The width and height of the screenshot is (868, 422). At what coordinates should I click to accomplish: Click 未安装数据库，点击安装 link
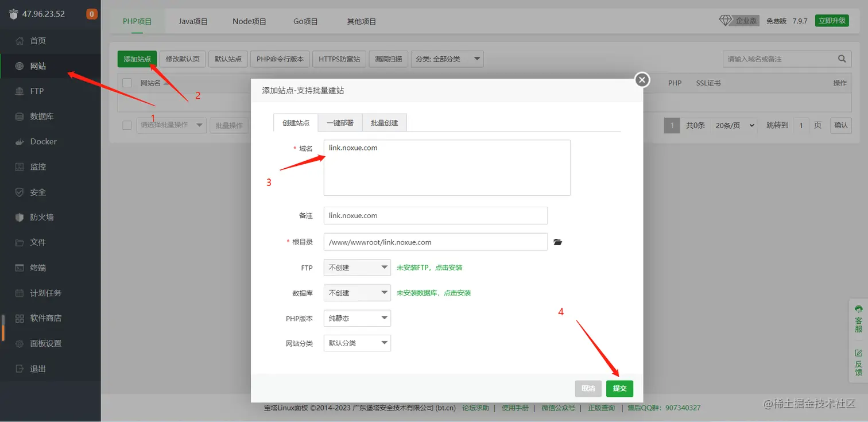[x=433, y=293]
